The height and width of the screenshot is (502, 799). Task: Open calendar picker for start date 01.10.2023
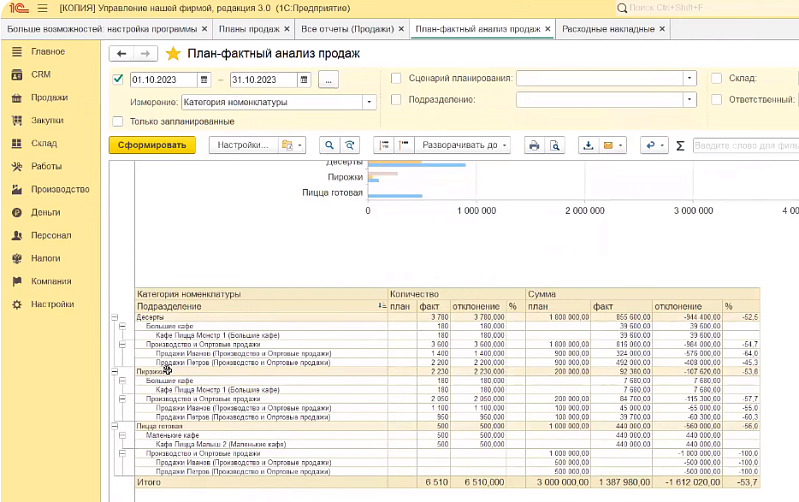[x=204, y=78]
